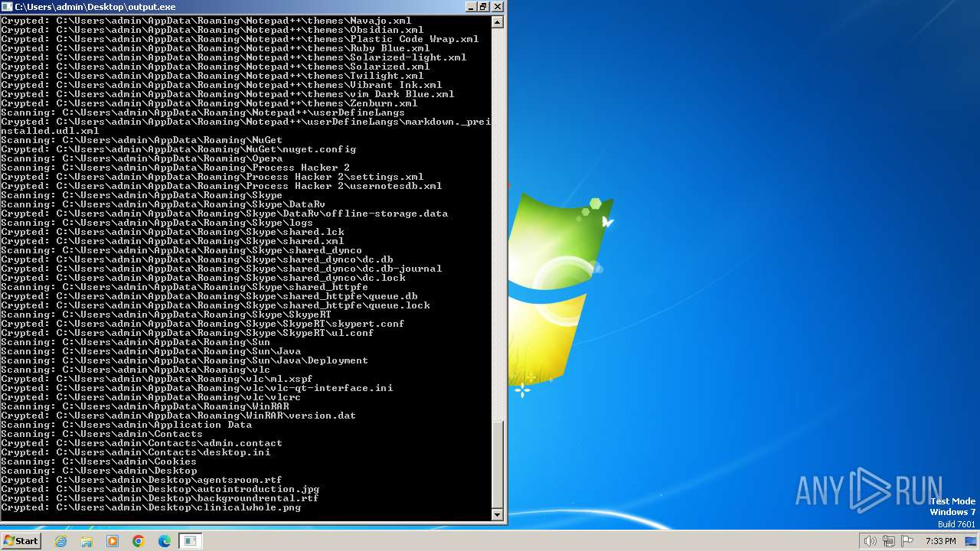
Task: Open the network tray icon
Action: 888,541
